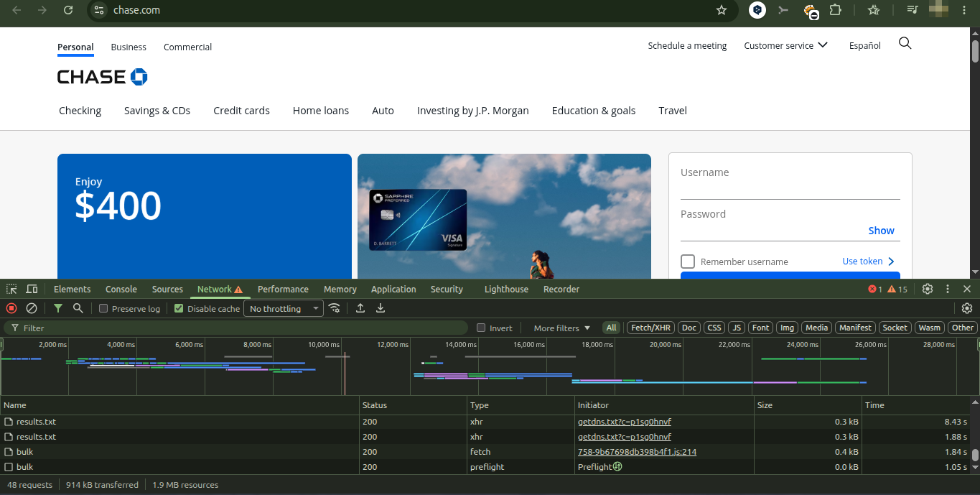Click the browser back arrow

pyautogui.click(x=17, y=10)
